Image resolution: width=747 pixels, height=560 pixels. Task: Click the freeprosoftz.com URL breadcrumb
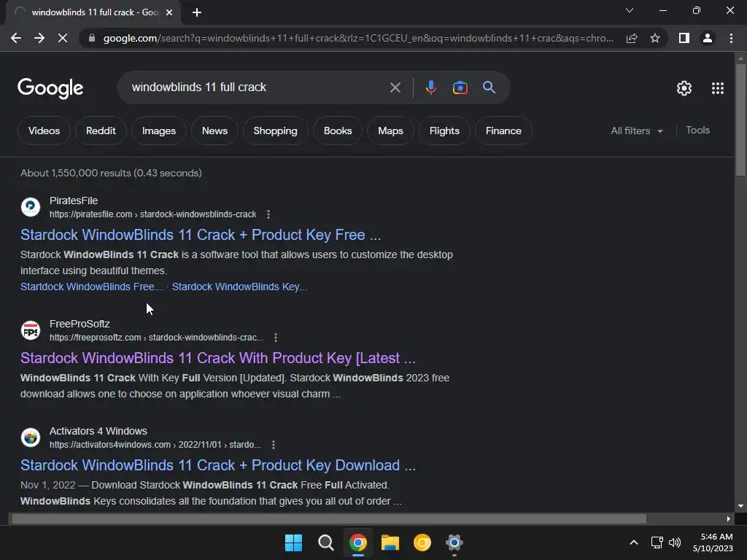[x=156, y=338]
